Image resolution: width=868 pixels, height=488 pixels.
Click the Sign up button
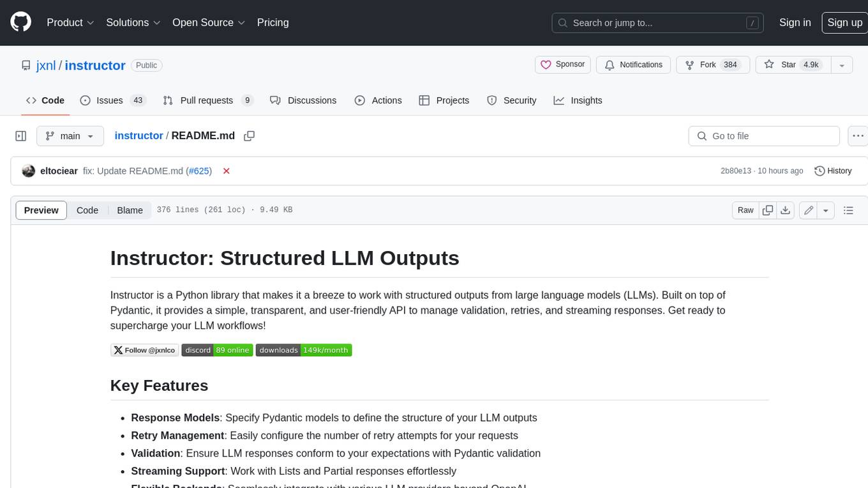click(844, 22)
